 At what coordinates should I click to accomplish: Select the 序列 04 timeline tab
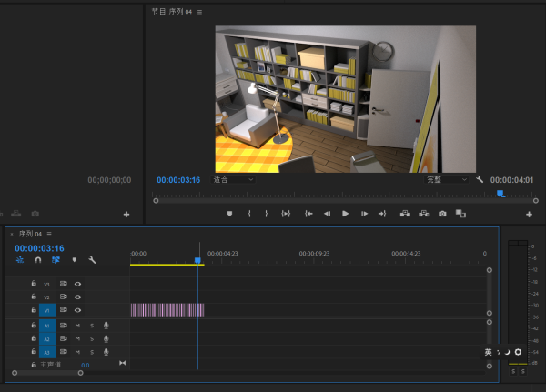(x=30, y=234)
